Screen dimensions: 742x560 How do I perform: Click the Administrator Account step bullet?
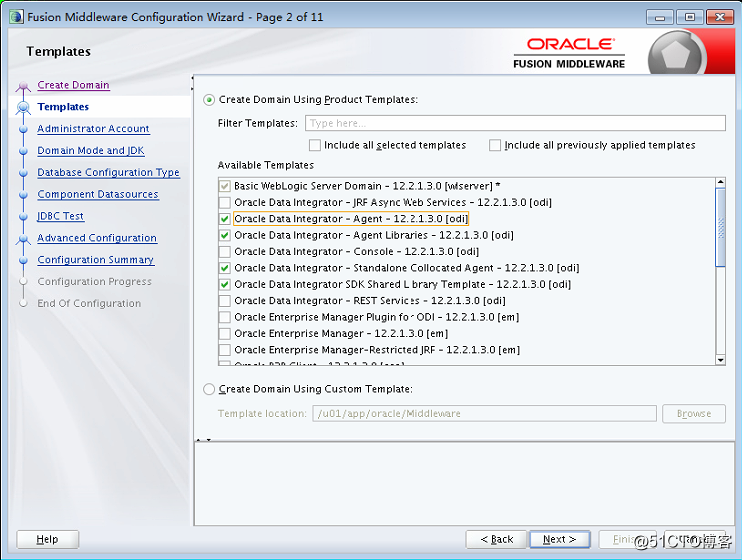point(23,129)
